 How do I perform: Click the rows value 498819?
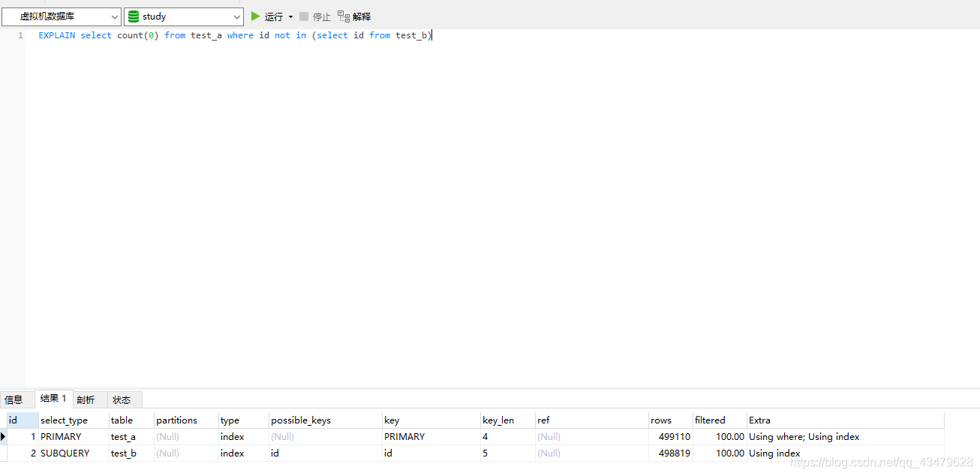[x=670, y=453]
